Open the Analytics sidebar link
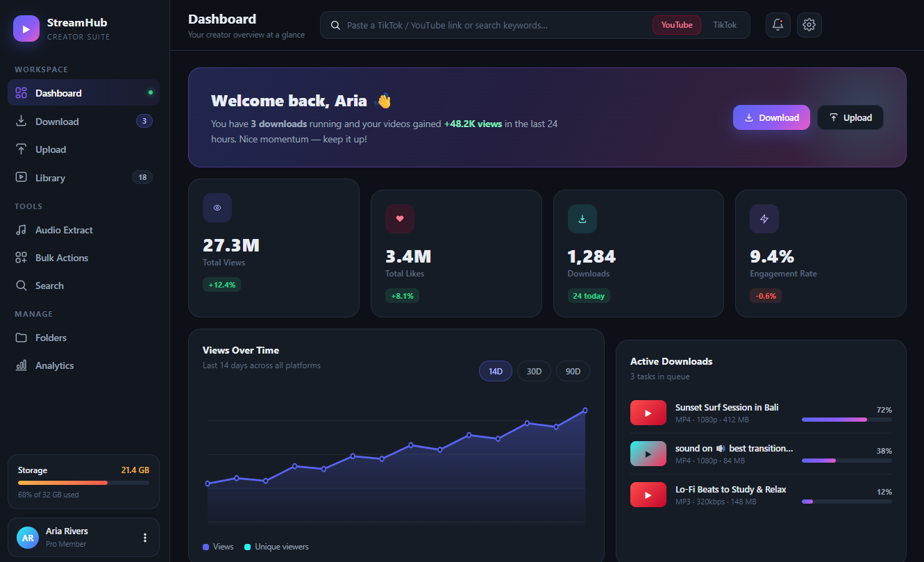924x562 pixels. click(83, 365)
